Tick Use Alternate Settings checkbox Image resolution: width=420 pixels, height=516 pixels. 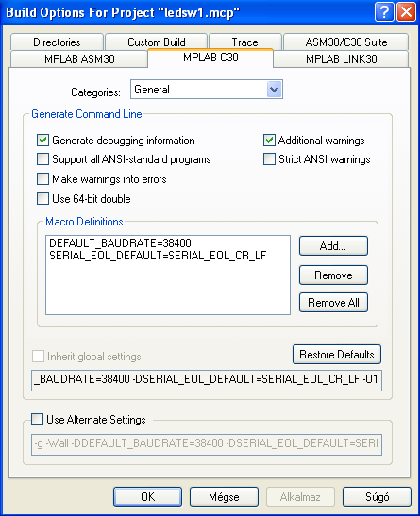[x=37, y=420]
